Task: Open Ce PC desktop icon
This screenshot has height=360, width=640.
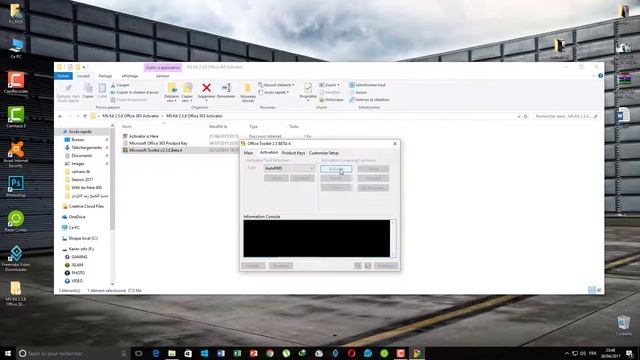Action: tap(16, 45)
